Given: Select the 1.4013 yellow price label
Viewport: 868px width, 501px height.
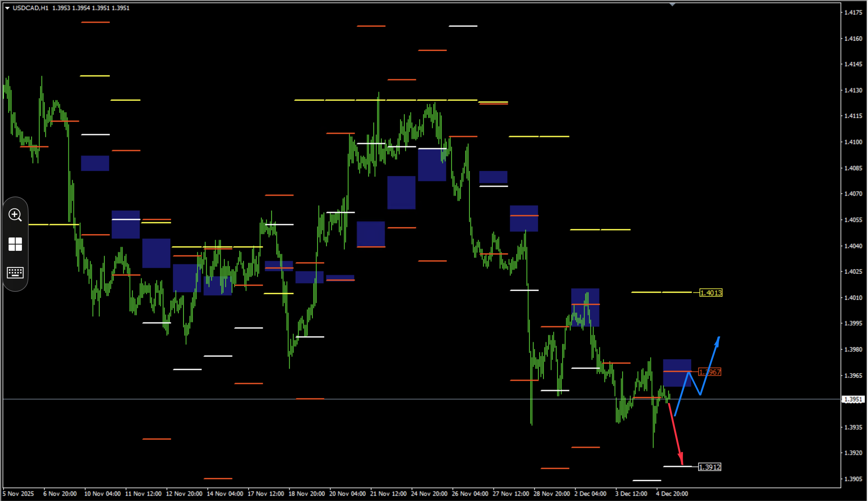Looking at the screenshot, I should [x=711, y=293].
